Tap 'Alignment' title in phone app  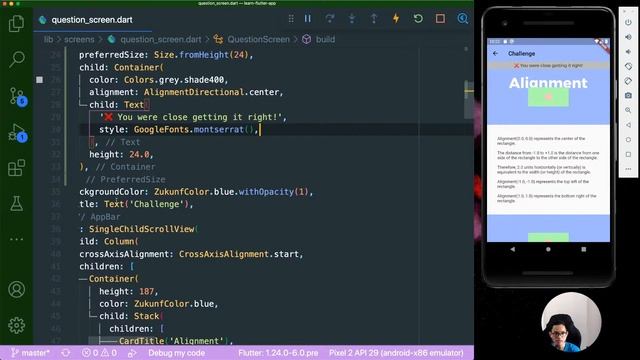[x=548, y=83]
